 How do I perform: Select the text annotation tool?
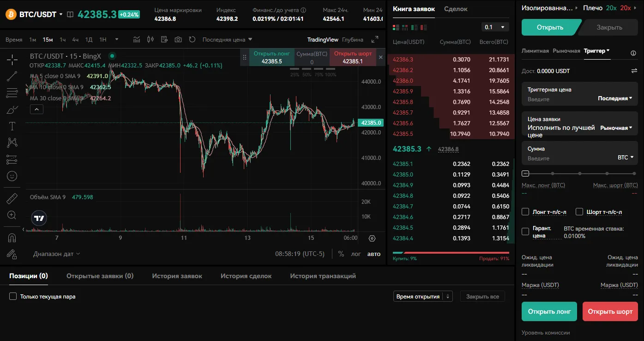coord(12,126)
